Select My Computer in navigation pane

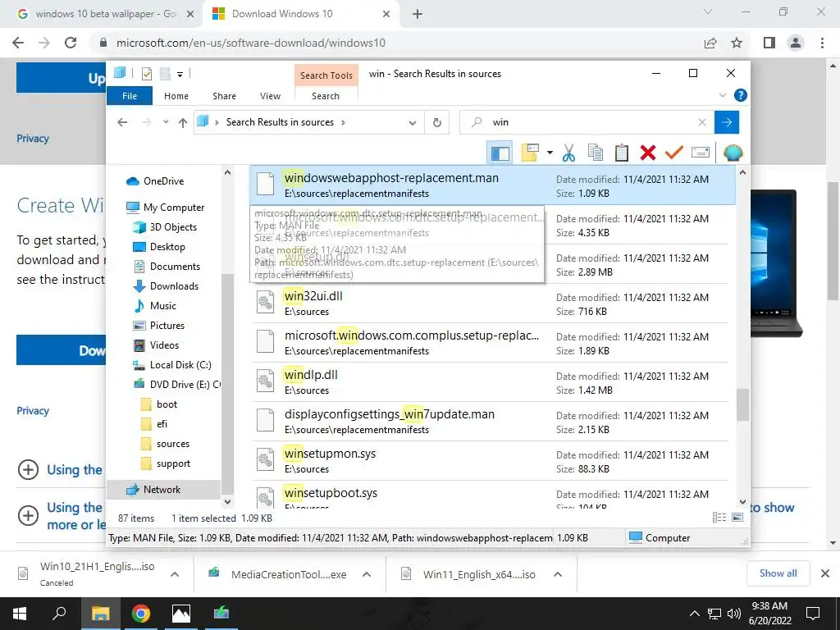174,208
